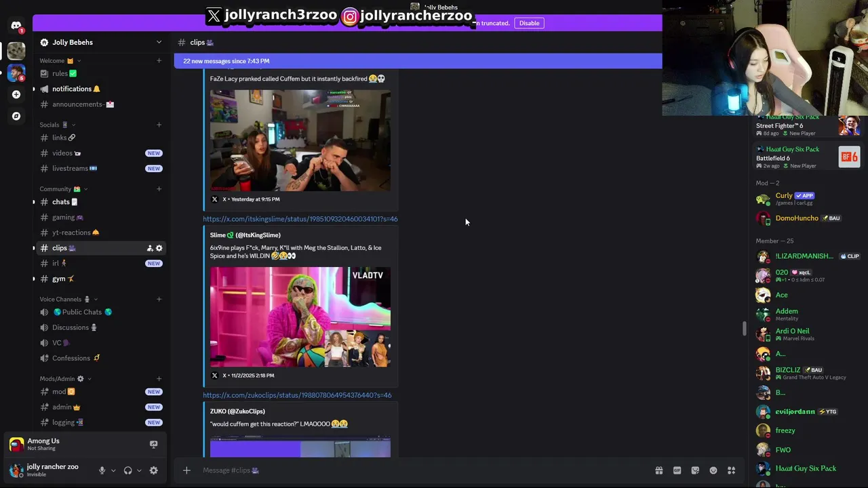The height and width of the screenshot is (488, 868).
Task: Toggle headphones deafen
Action: click(x=127, y=470)
